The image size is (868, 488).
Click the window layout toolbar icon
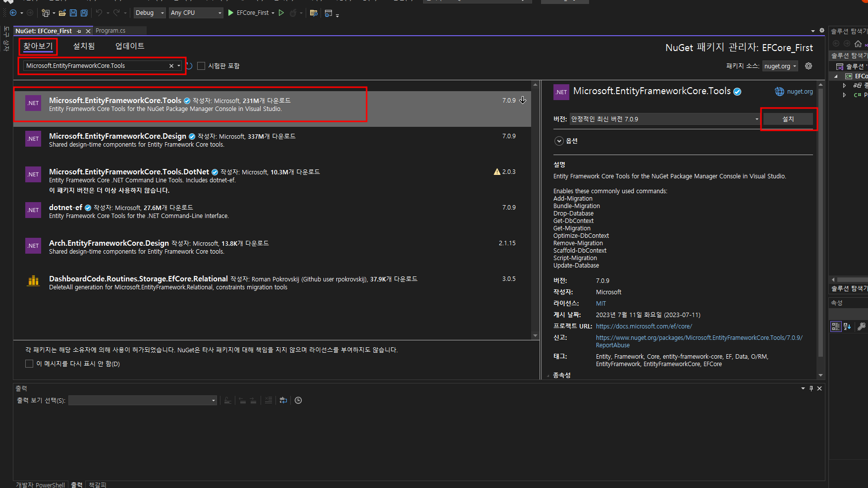[328, 13]
